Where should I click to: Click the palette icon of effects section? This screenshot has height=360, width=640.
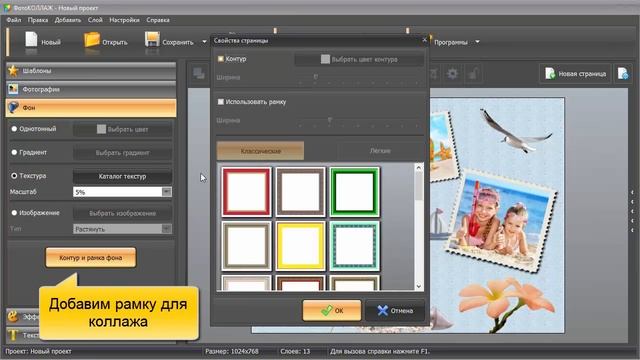(x=13, y=316)
